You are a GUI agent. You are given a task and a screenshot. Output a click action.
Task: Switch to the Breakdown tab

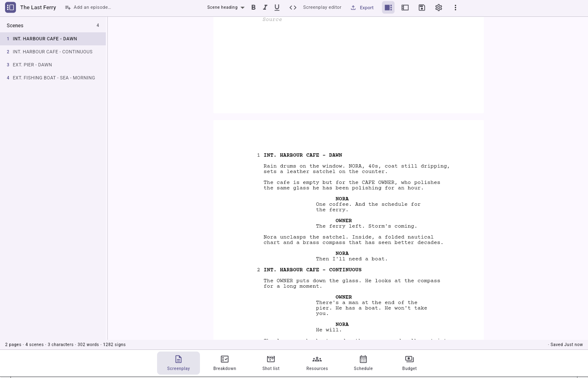pyautogui.click(x=225, y=363)
